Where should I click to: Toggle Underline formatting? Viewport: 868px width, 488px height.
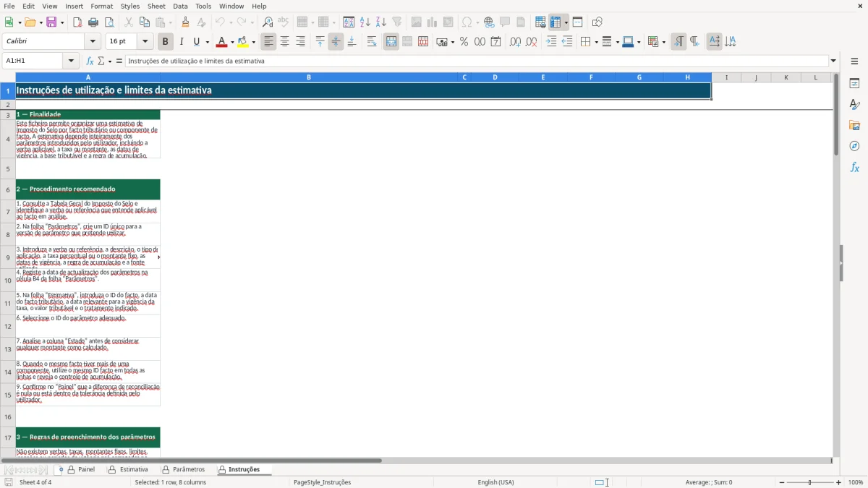[x=196, y=42]
